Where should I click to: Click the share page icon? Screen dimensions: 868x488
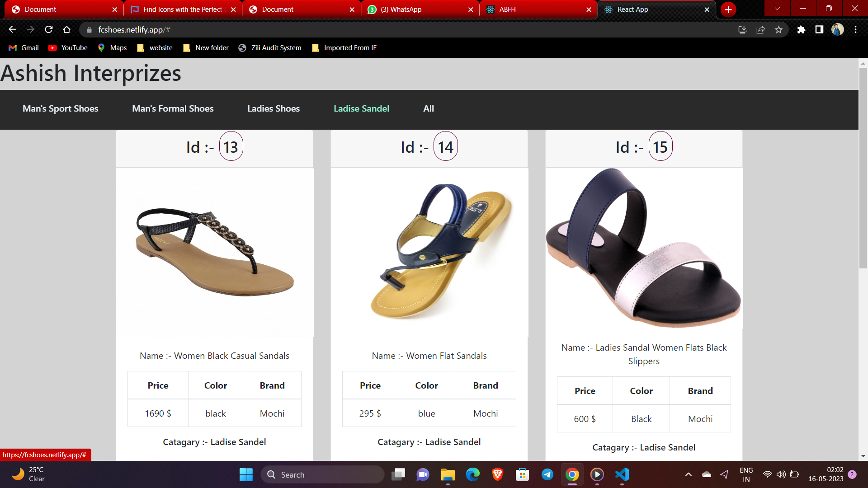(x=760, y=30)
